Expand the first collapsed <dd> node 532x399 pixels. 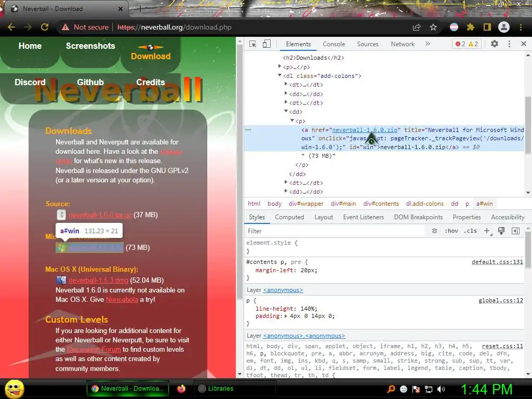(286, 94)
